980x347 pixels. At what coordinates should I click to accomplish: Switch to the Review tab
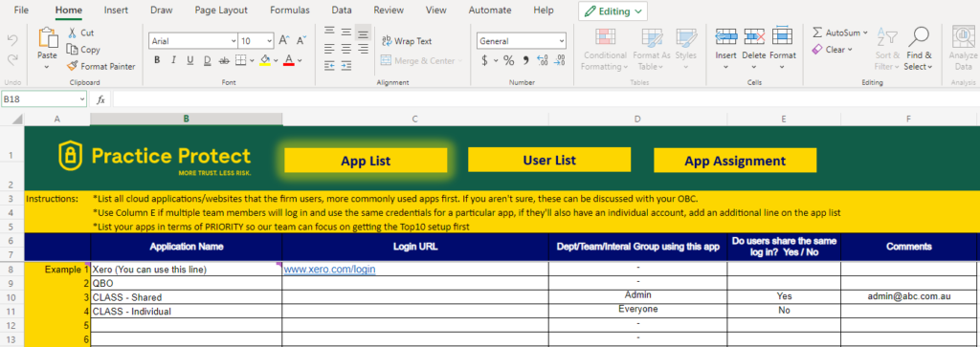click(389, 10)
